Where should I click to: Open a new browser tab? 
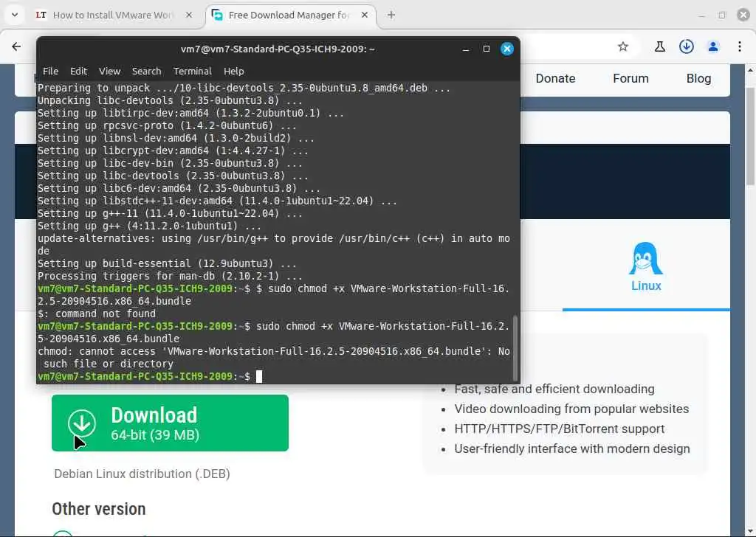[391, 15]
